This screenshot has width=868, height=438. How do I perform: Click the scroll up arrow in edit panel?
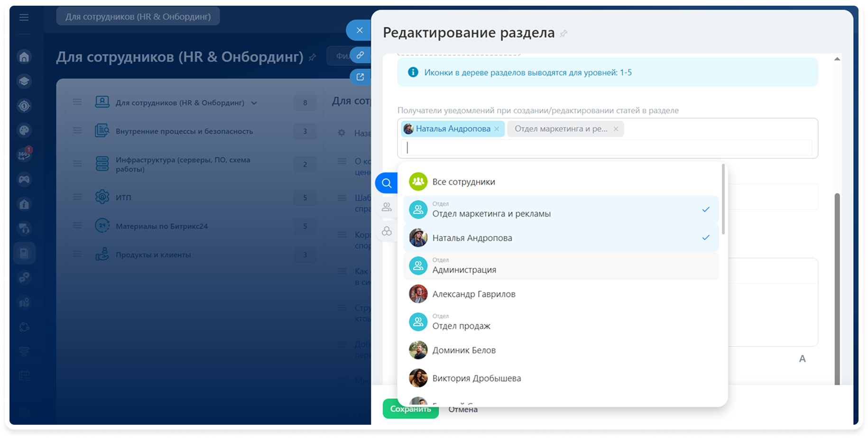pyautogui.click(x=837, y=59)
